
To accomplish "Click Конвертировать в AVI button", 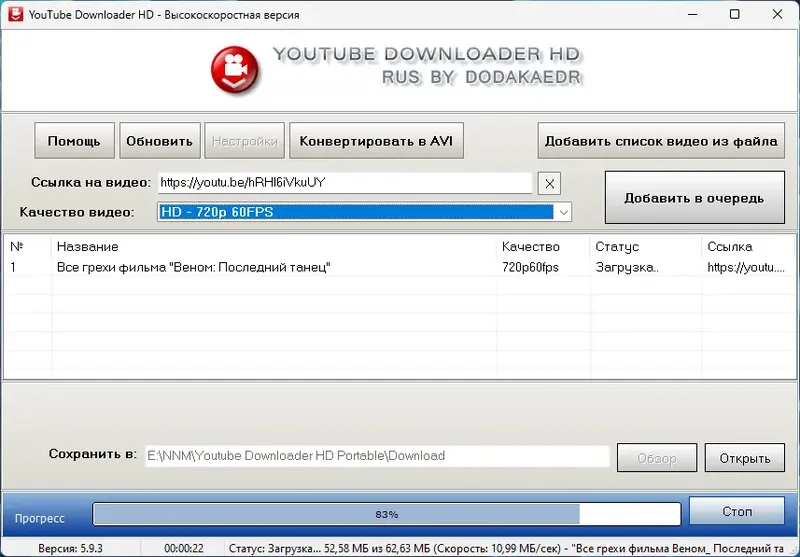I will point(377,141).
